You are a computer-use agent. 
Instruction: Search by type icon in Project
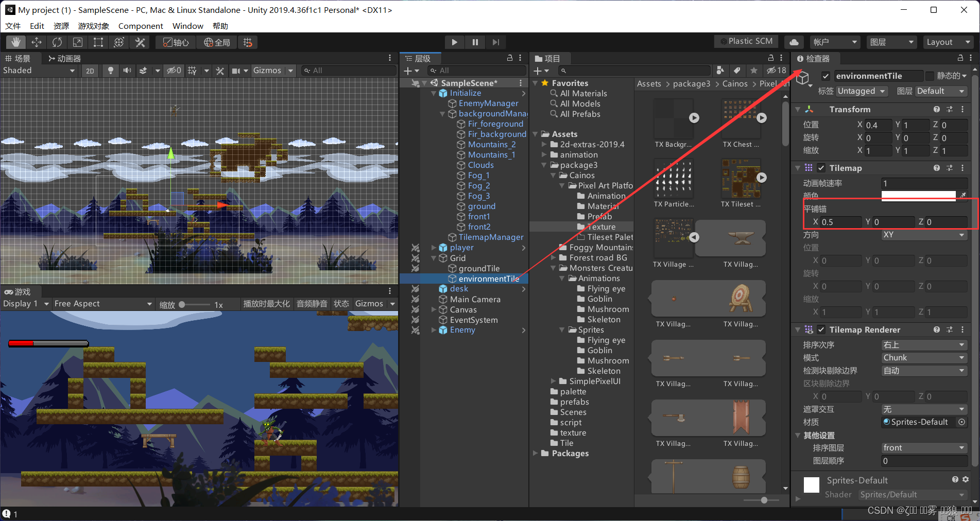720,71
